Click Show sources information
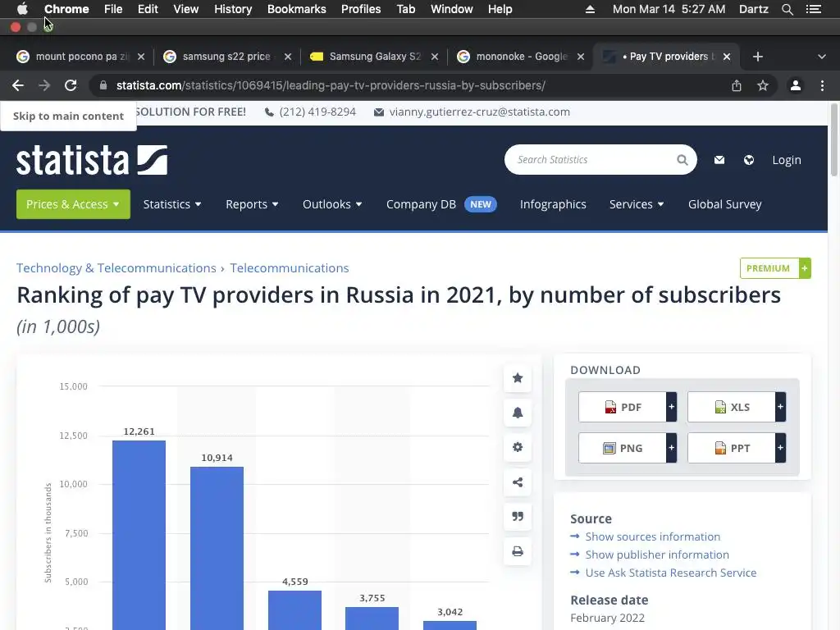The width and height of the screenshot is (840, 630). click(x=652, y=536)
